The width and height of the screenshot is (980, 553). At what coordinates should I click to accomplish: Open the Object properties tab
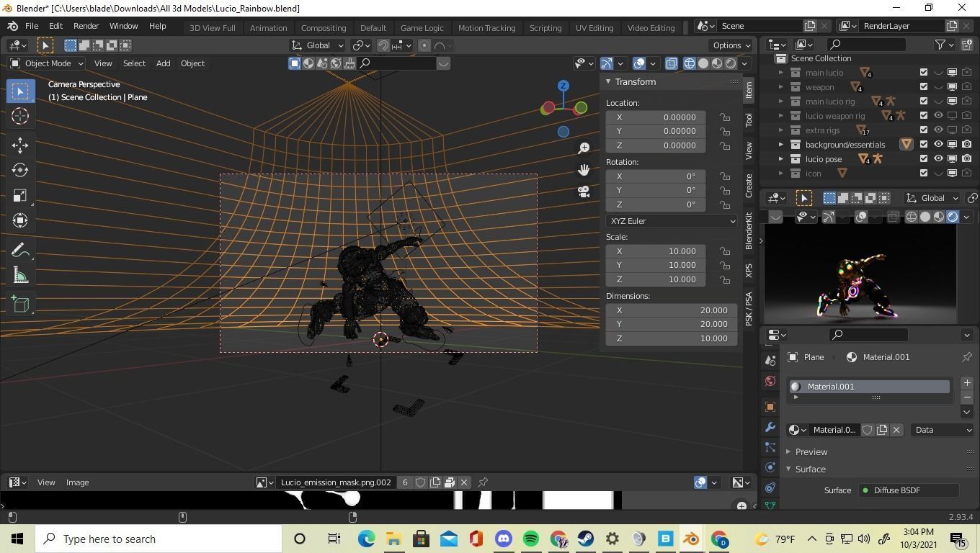pos(770,407)
